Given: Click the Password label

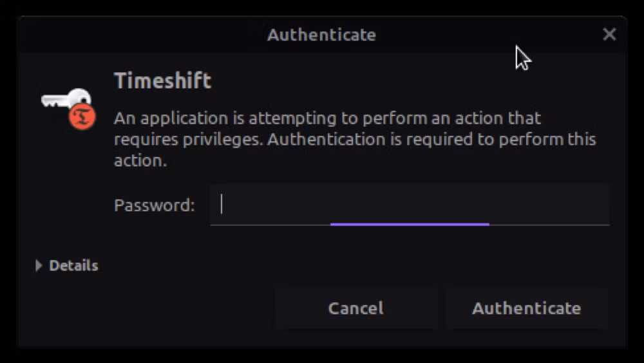Looking at the screenshot, I should 154,205.
